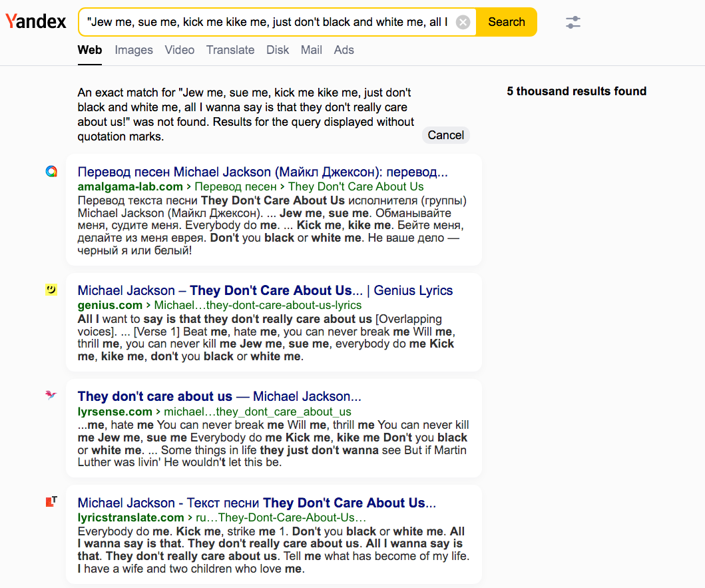The height and width of the screenshot is (588, 705).
Task: Open lyricstranslate.com domain link
Action: click(x=131, y=517)
